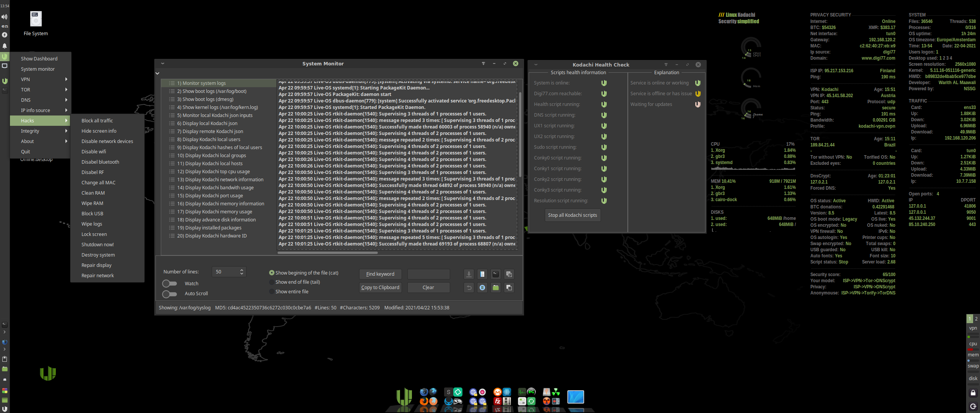Open terminal icon in System Monitor toolbar
980x413 pixels.
pyautogui.click(x=496, y=274)
